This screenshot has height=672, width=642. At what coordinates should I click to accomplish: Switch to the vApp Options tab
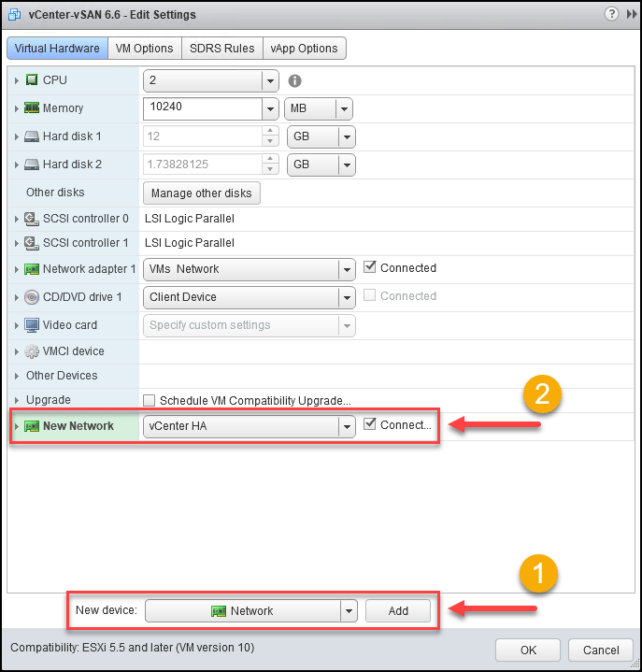(x=305, y=48)
